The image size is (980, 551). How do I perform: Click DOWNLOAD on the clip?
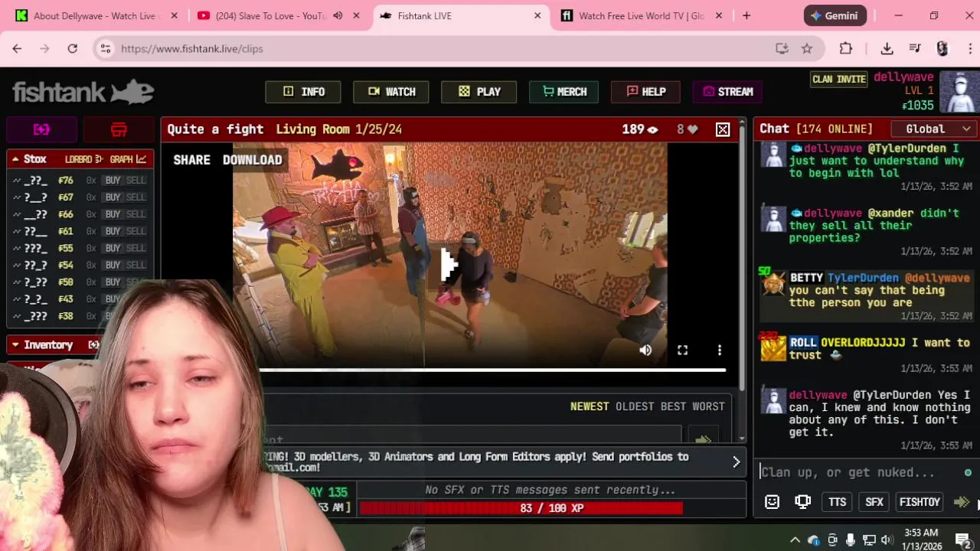252,160
